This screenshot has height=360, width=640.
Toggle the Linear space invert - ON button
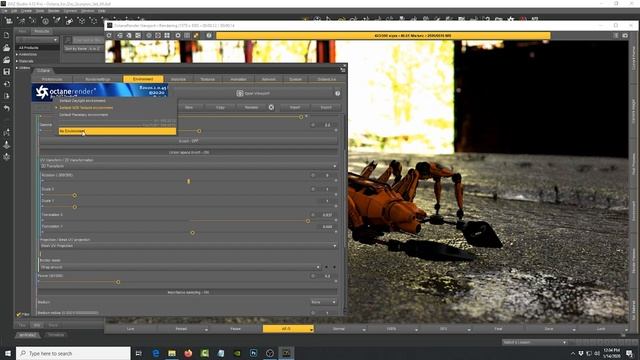pyautogui.click(x=189, y=152)
